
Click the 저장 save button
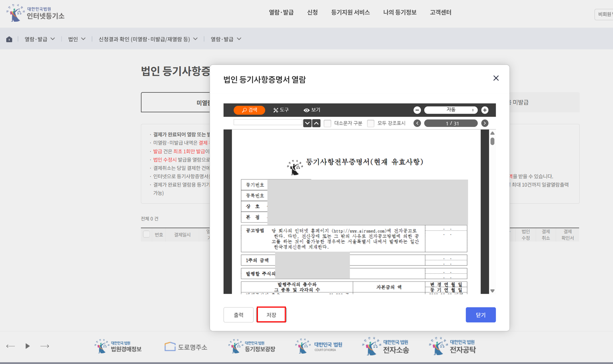click(x=271, y=315)
